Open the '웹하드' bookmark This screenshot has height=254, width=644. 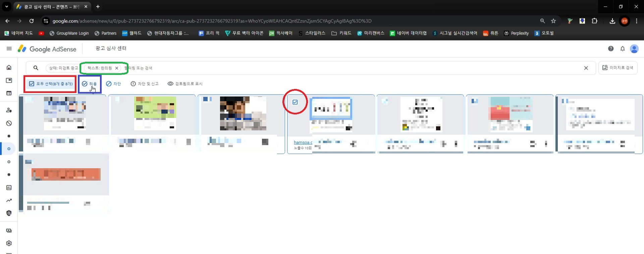coord(132,33)
